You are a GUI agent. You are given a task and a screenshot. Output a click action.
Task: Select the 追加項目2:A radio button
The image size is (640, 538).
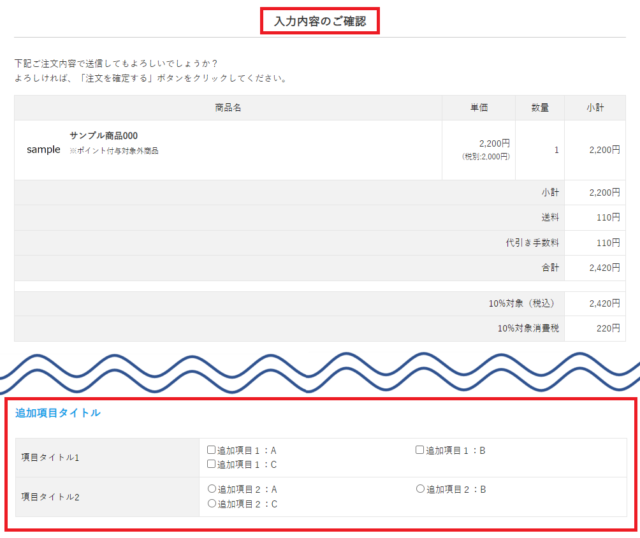tap(212, 489)
